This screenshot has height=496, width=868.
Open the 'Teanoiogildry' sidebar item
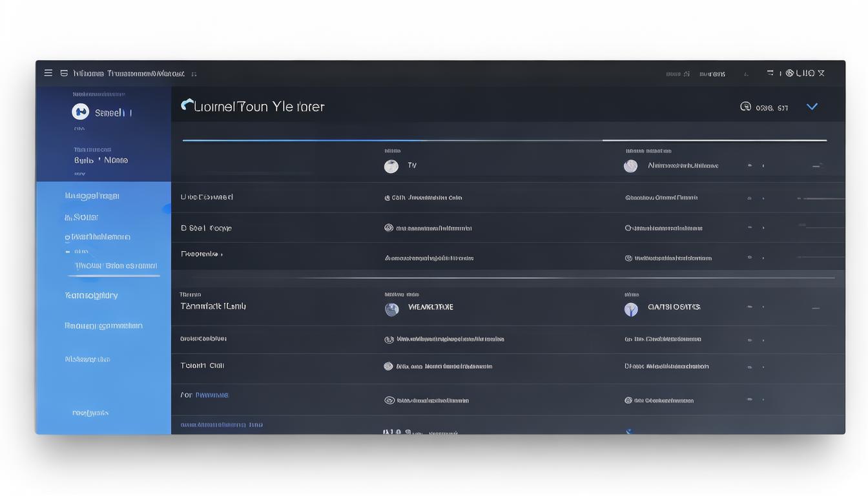(91, 295)
